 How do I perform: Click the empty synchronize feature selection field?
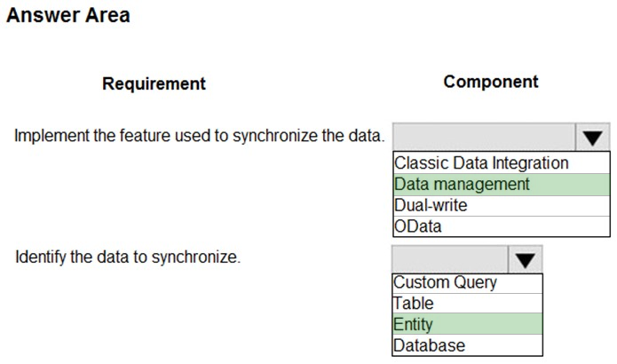484,137
